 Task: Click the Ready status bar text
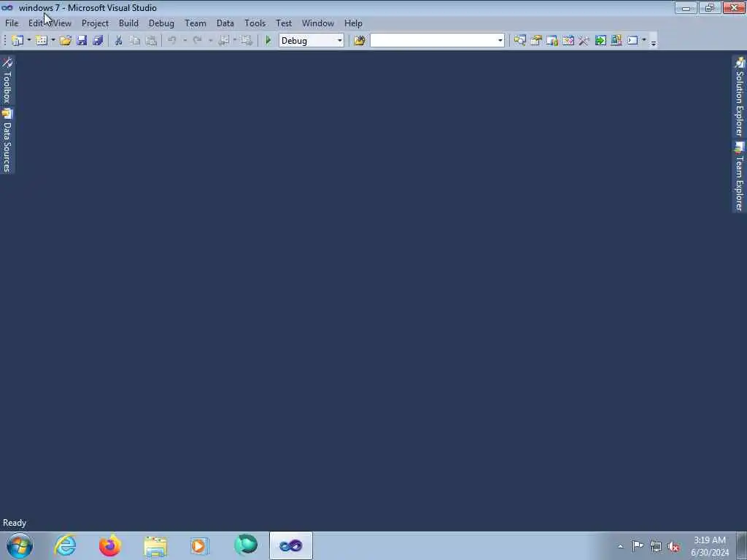(15, 523)
